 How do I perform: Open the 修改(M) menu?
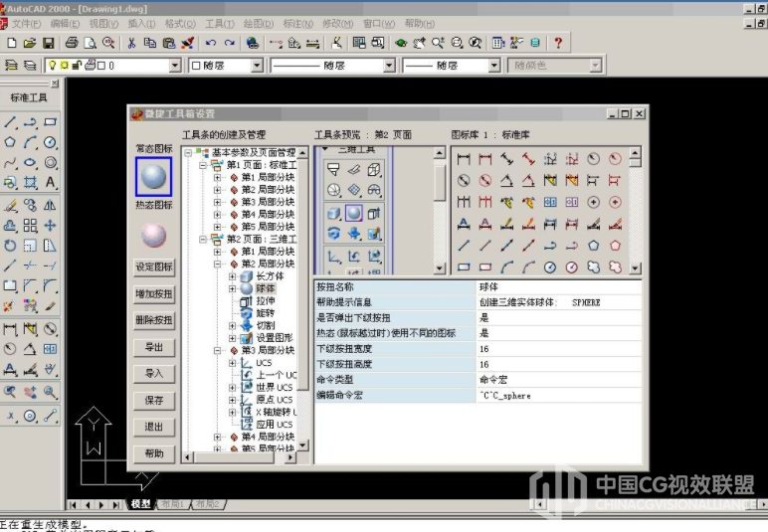point(338,24)
